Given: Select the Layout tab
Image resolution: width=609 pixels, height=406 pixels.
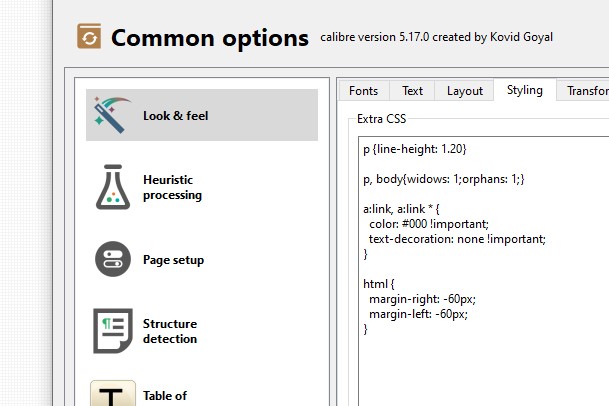Looking at the screenshot, I should point(465,91).
